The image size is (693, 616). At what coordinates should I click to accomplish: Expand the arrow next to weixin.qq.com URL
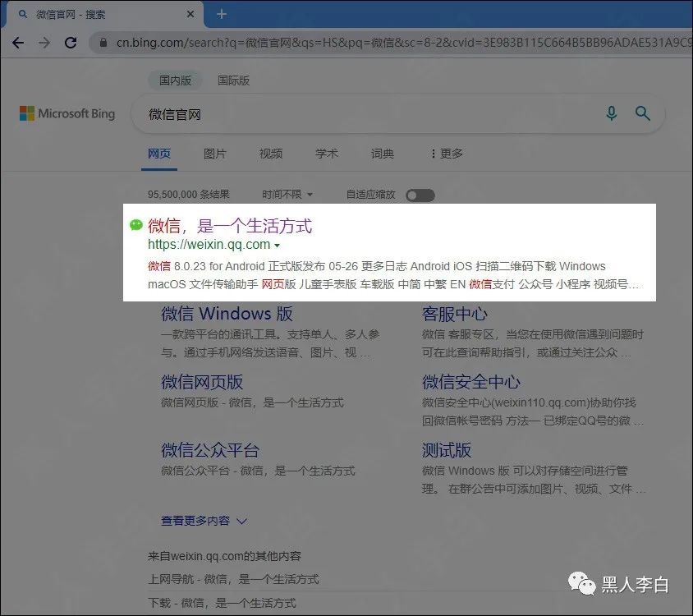[x=277, y=246]
